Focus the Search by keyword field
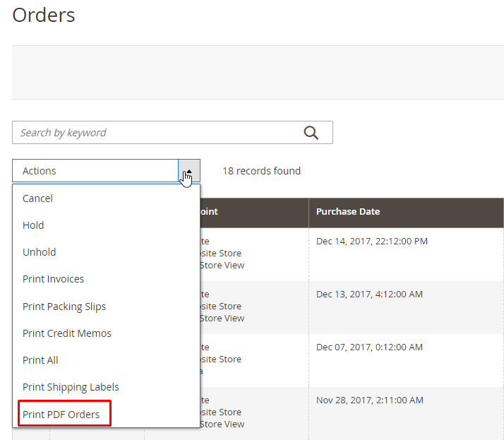This screenshot has height=440, width=504. pos(155,133)
